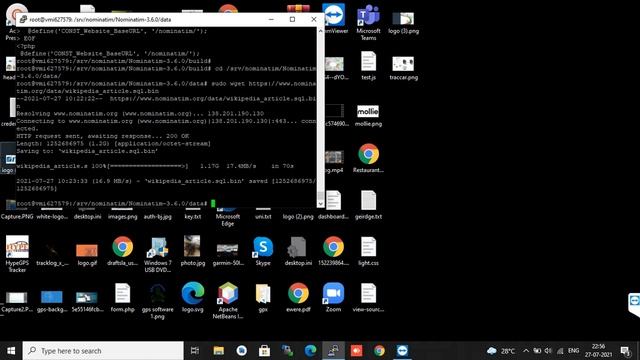Open the red app taskbar icon
Viewport: 640px width, 360px height.
coord(356,351)
